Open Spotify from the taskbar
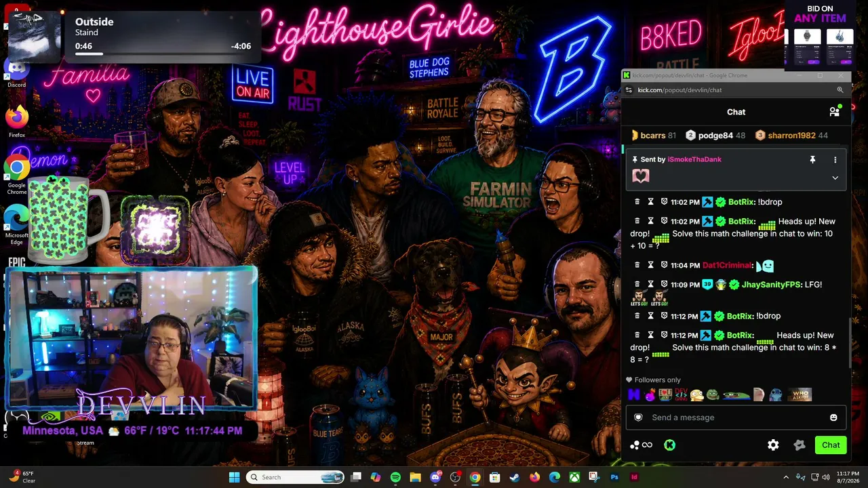Viewport: 868px width, 488px height. tap(395, 477)
